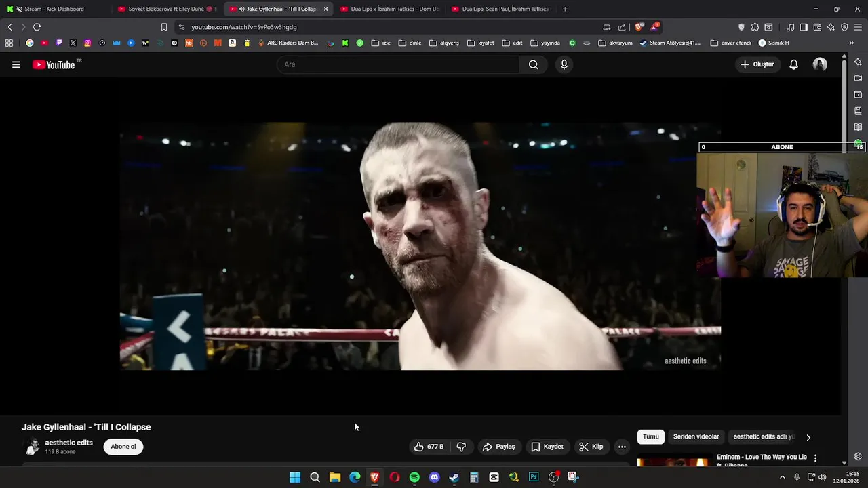Select the Seriden videolar filter chip
This screenshot has width=868, height=488.
pos(696,436)
